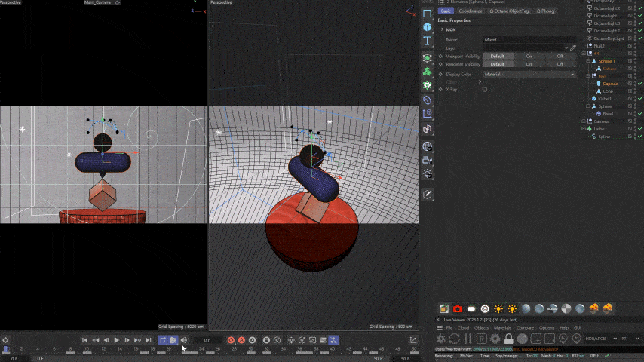This screenshot has width=644, height=362.
Task: Set Renderer Visibility to Default
Action: click(498, 64)
